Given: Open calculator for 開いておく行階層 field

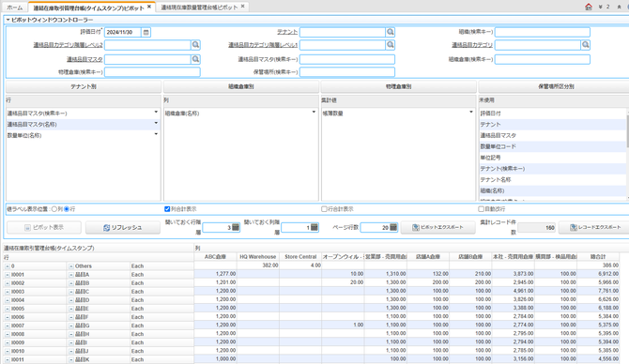Looking at the screenshot, I should coord(236,227).
